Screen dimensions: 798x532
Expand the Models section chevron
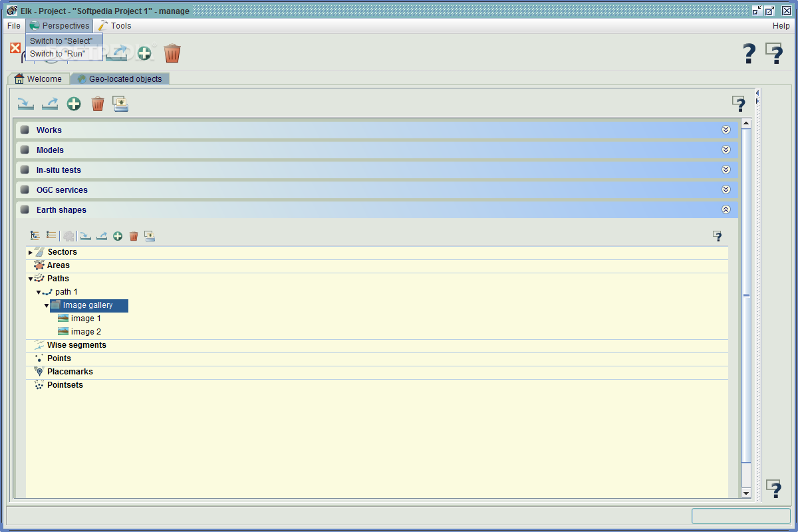726,150
